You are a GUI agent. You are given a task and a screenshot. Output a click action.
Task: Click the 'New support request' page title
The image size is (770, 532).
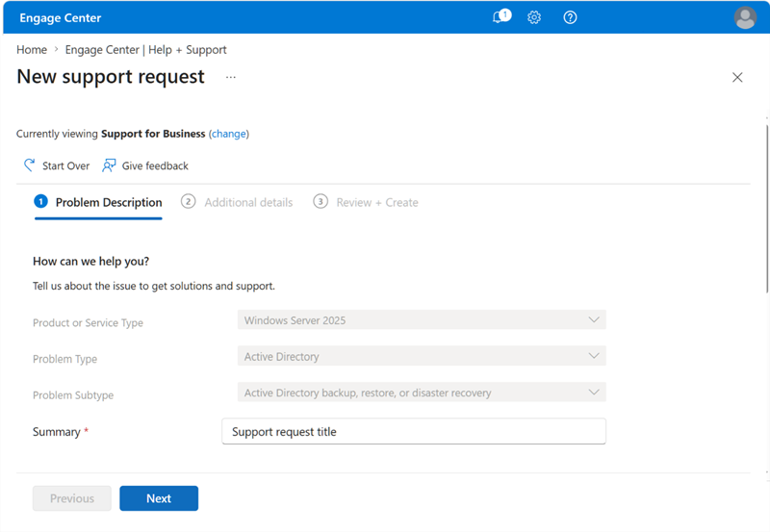click(111, 77)
